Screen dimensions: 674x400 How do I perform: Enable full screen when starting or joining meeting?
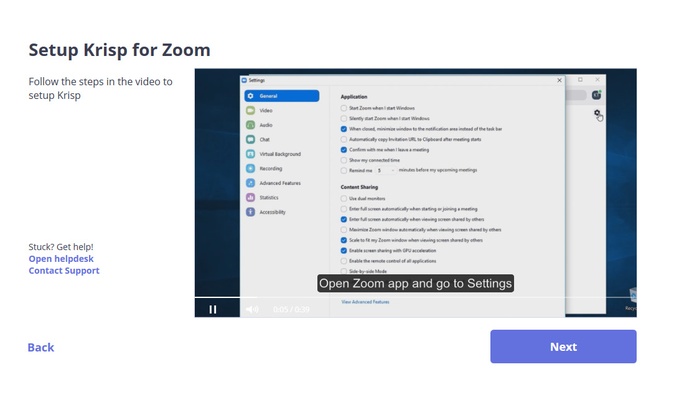coord(343,209)
